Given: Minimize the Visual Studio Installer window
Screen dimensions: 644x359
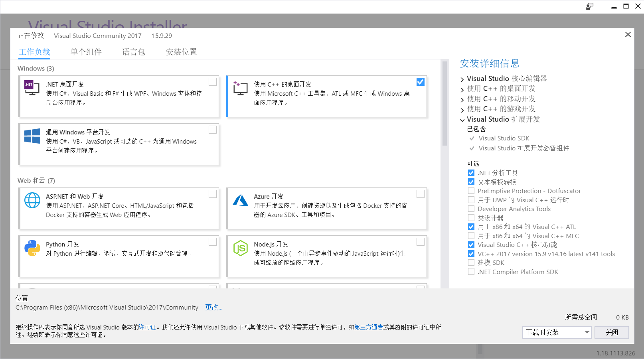Looking at the screenshot, I should 614,7.
